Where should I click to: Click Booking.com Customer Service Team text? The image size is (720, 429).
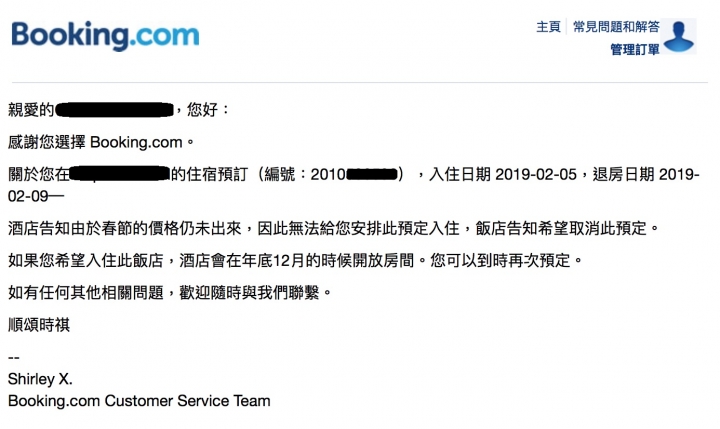[139, 401]
